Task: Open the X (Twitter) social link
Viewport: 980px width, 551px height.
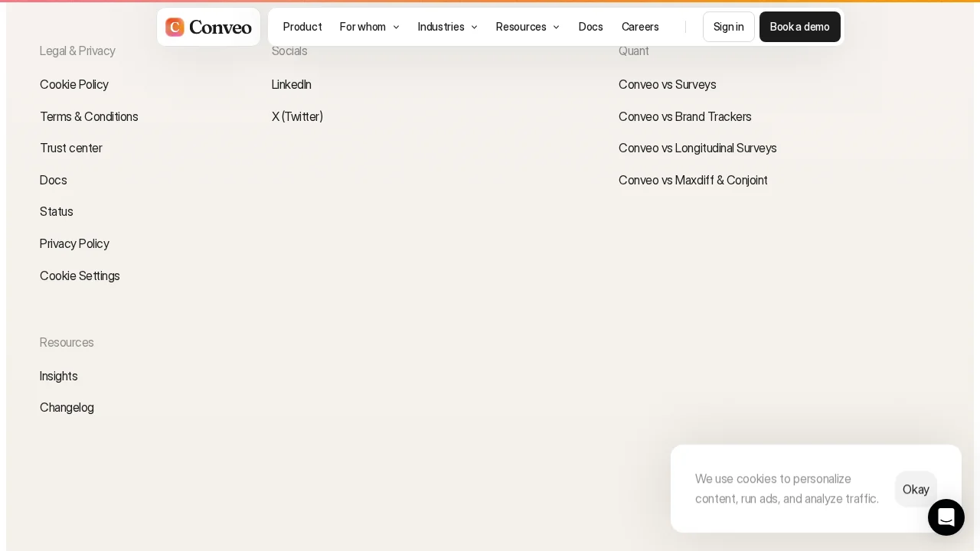Action: 297,116
